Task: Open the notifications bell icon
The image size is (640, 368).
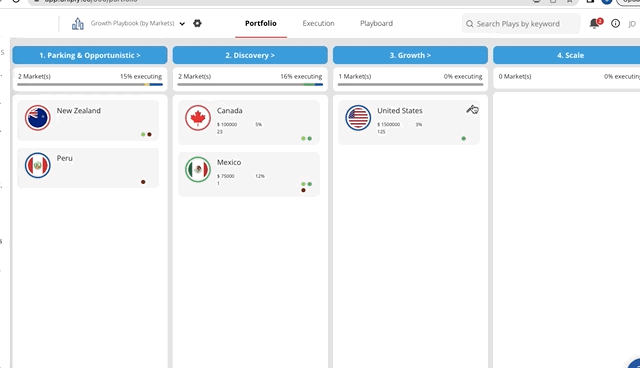Action: click(x=594, y=24)
